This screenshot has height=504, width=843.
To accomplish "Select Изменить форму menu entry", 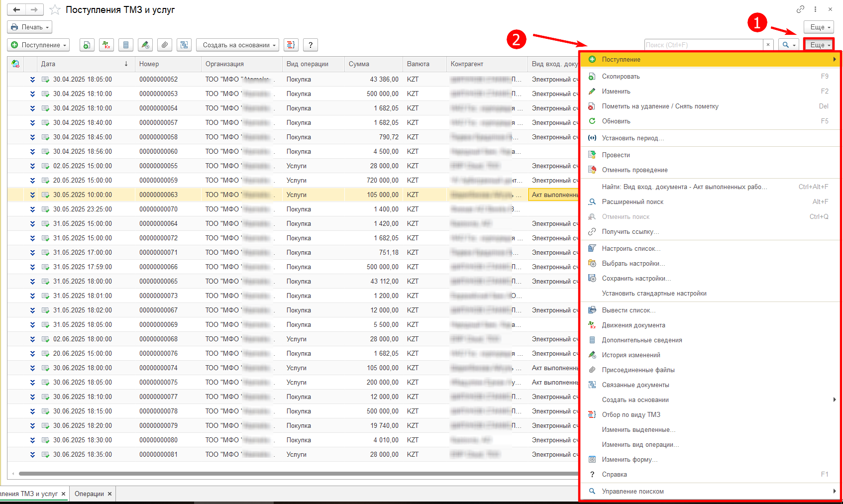I will [x=711, y=459].
